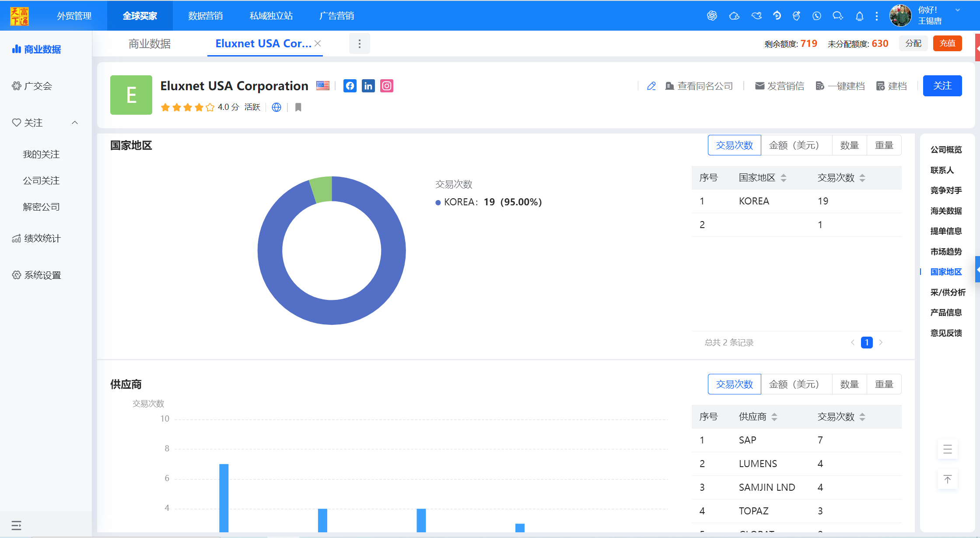Click the orange 充值 recharge button
Image resolution: width=980 pixels, height=538 pixels.
pyautogui.click(x=948, y=43)
